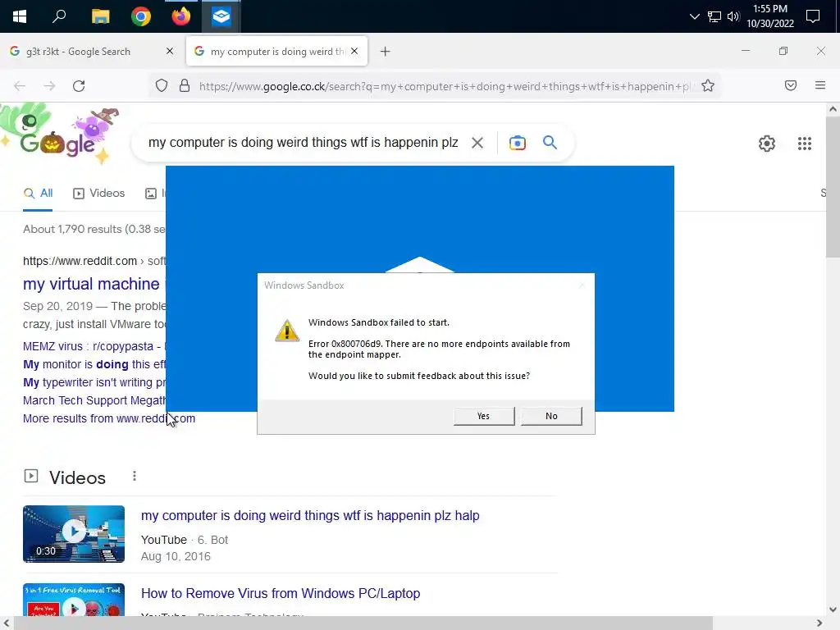840x630 pixels.
Task: Open the Google apps grid
Action: [805, 144]
